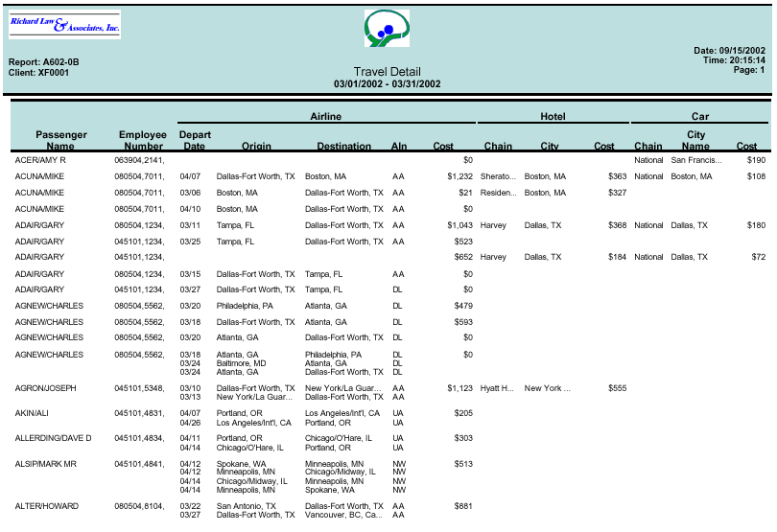Click the Destination column header
The height and width of the screenshot is (532, 777).
pos(344,146)
